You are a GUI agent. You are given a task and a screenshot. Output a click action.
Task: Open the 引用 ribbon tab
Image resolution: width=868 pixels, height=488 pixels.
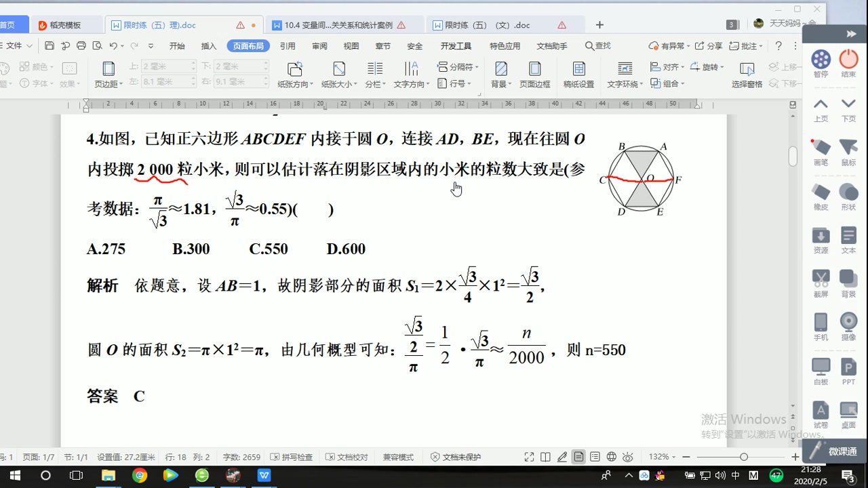(x=288, y=46)
